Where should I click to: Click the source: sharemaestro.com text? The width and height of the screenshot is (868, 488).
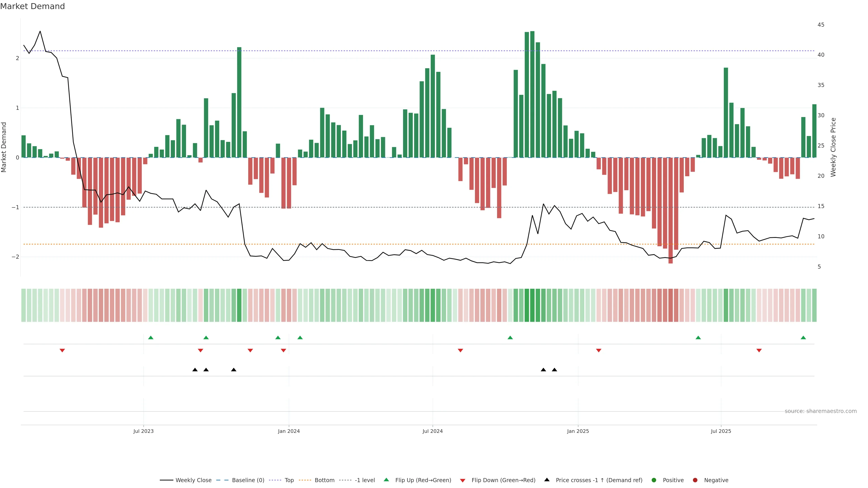[x=821, y=411]
